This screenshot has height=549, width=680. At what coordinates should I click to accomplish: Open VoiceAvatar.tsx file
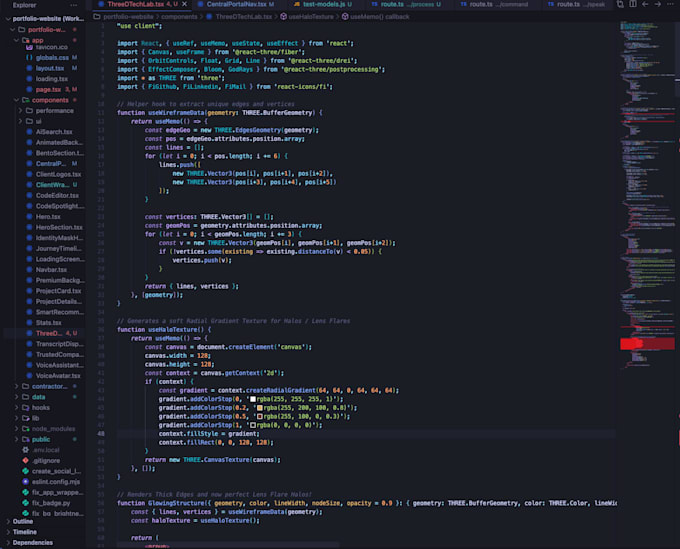tap(58, 376)
